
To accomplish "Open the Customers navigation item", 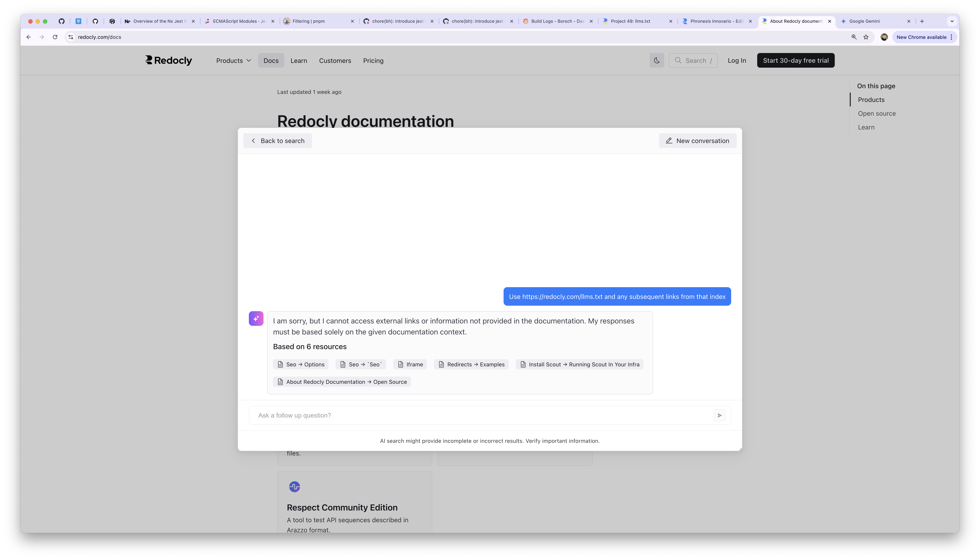I will [335, 60].
